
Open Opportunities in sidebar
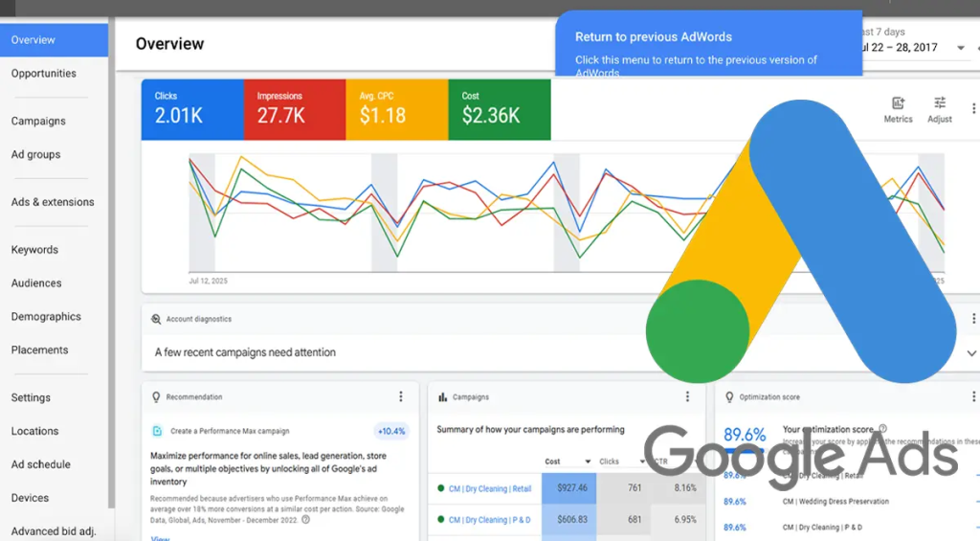pyautogui.click(x=44, y=73)
